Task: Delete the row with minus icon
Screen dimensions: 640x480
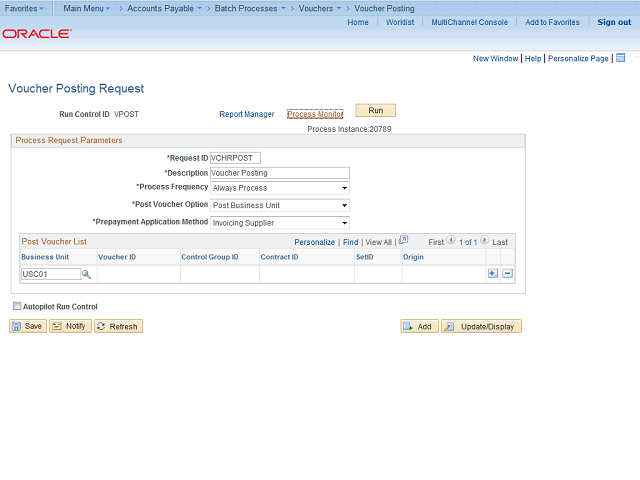Action: point(507,273)
